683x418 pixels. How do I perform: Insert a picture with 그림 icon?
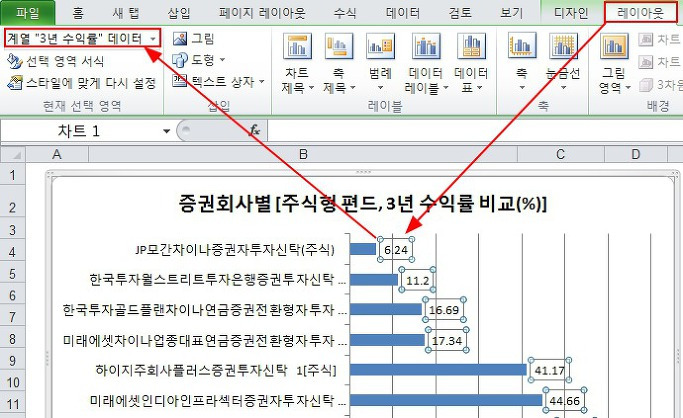(193, 39)
